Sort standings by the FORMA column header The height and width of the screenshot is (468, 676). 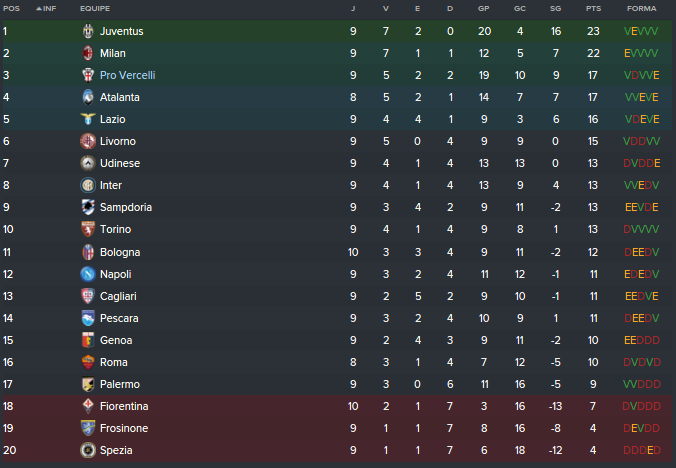(x=641, y=8)
